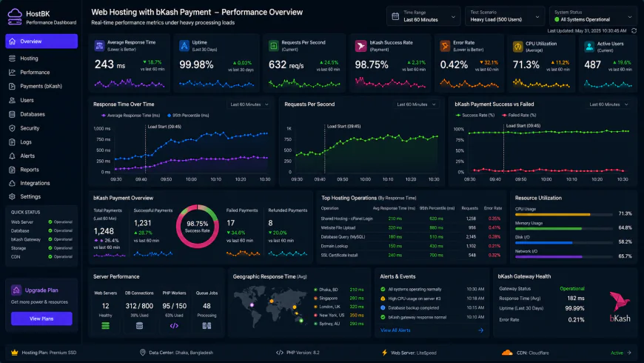The height and width of the screenshot is (363, 644).
Task: Open the Test Scenario dropdown
Action: pyautogui.click(x=504, y=16)
